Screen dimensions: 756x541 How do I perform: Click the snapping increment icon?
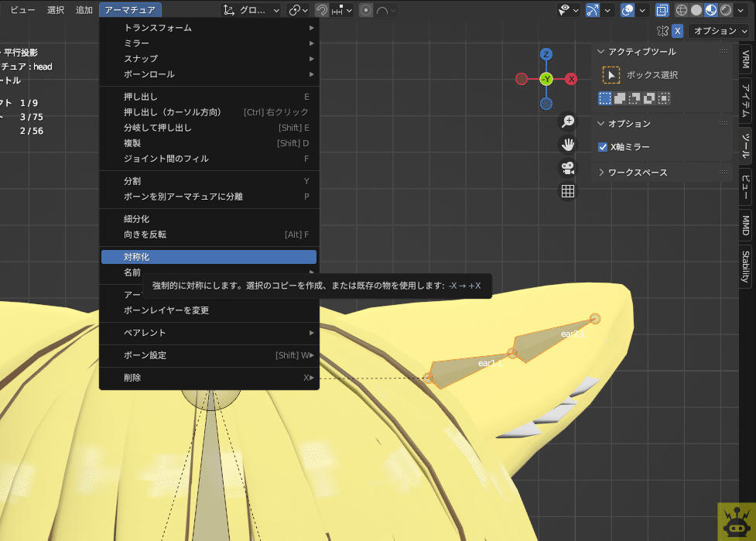[x=337, y=10]
